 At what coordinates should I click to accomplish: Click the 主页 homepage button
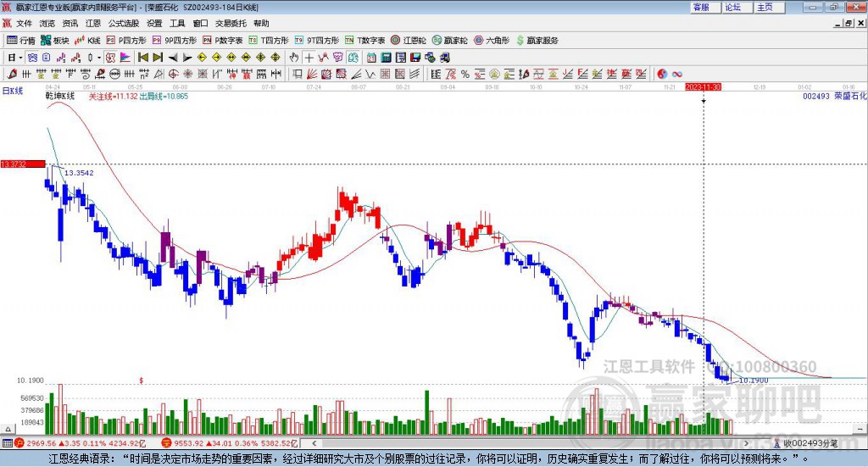[x=768, y=7]
